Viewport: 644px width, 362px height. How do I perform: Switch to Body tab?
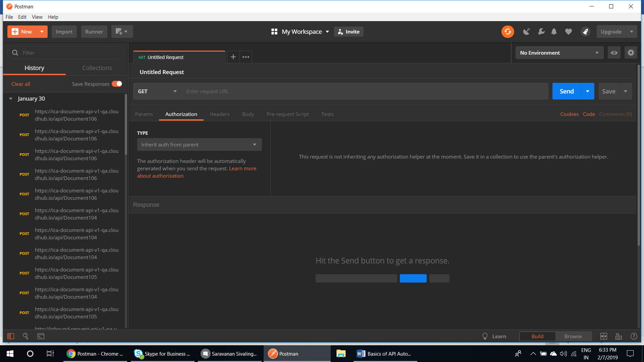[x=248, y=114]
